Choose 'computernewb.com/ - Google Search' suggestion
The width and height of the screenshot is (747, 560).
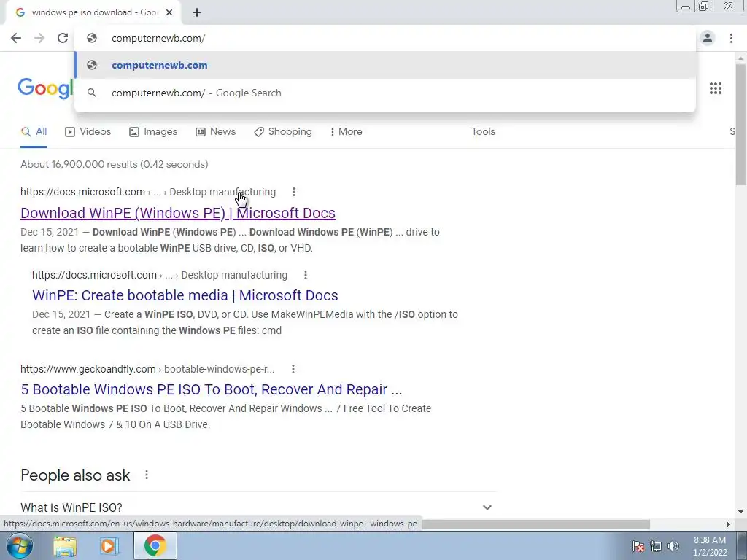pos(385,93)
